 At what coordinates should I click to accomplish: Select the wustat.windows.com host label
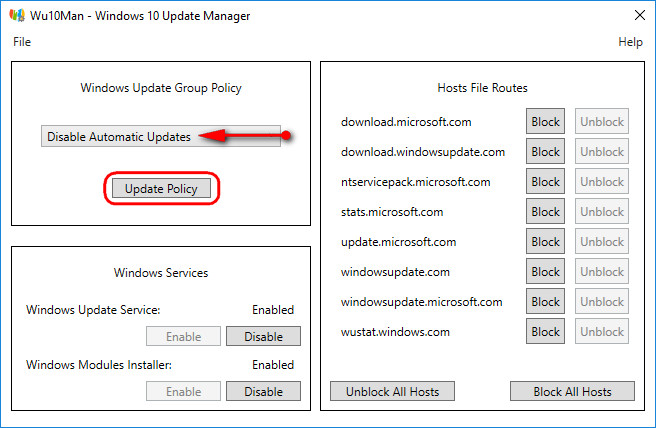coord(395,332)
